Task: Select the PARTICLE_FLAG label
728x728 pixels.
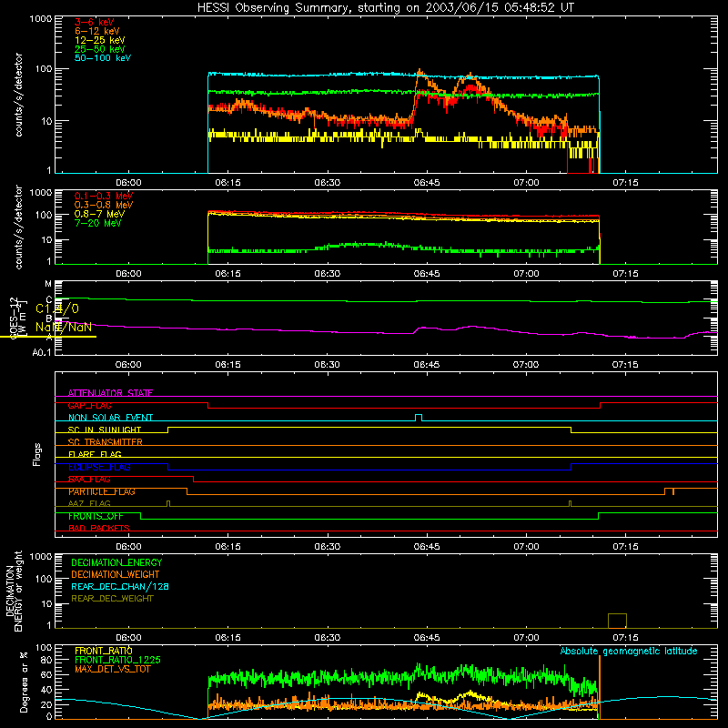Action: 102,491
